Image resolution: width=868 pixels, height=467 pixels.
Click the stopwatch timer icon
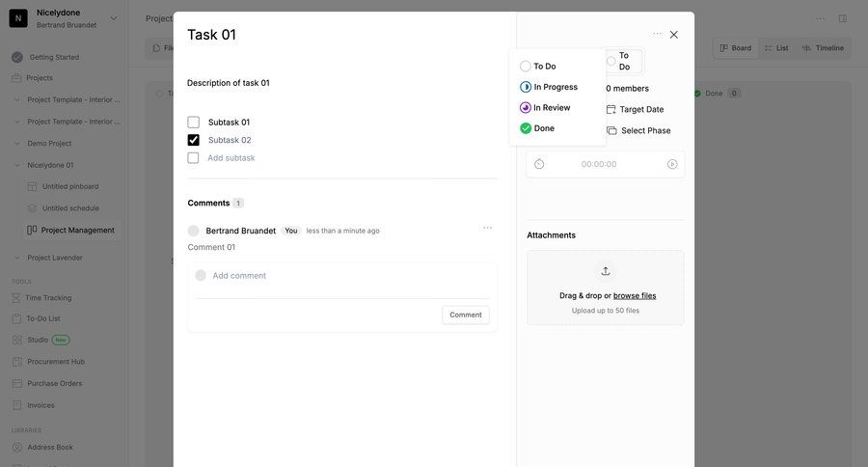[x=539, y=164]
